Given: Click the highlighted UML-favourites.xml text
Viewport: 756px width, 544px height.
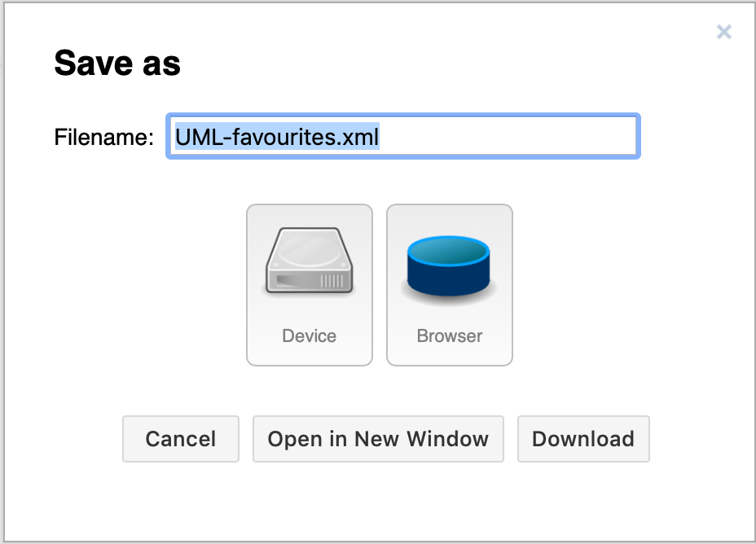Looking at the screenshot, I should [x=277, y=136].
